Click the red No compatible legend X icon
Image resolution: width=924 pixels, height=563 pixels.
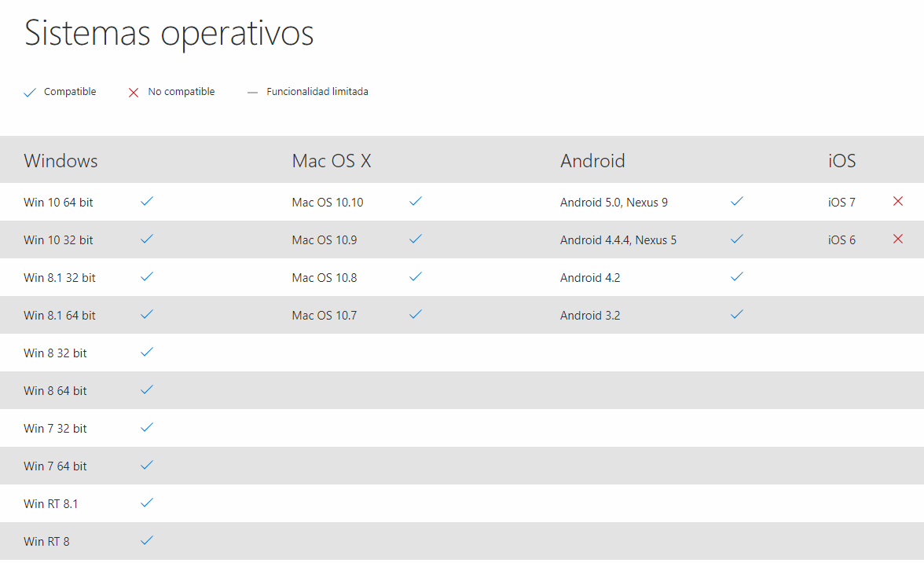(x=134, y=93)
